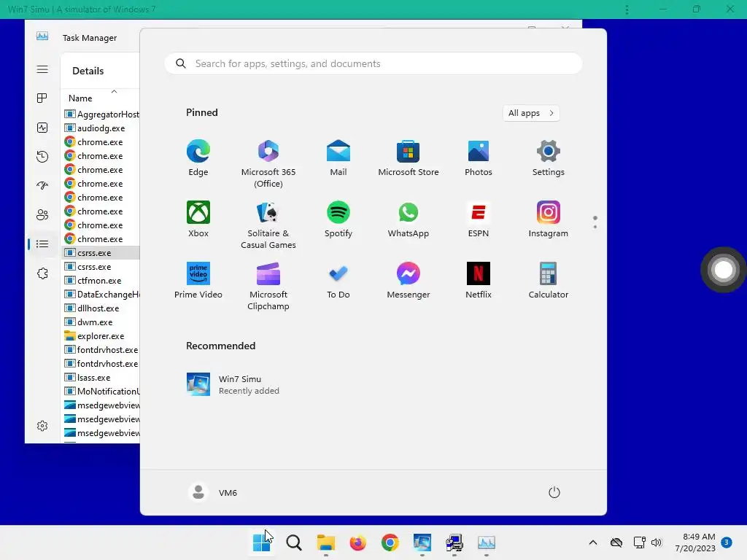
Task: Open the Calculator app
Action: 549,280
